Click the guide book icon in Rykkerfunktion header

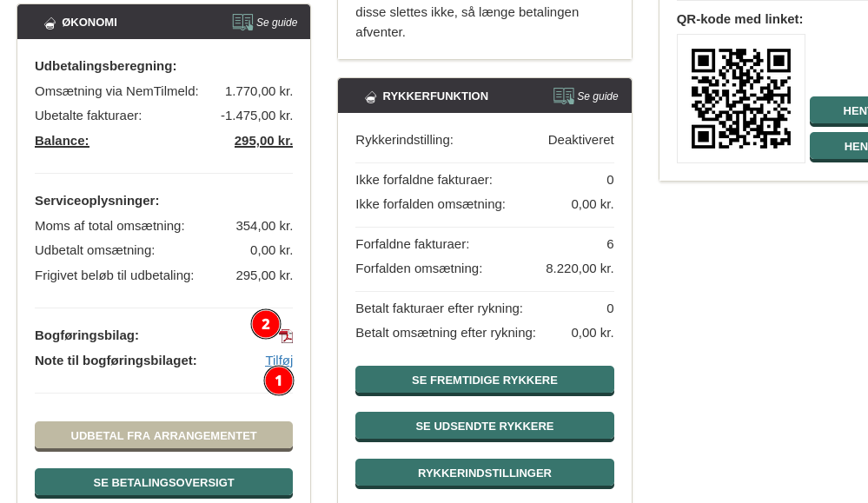coord(563,96)
